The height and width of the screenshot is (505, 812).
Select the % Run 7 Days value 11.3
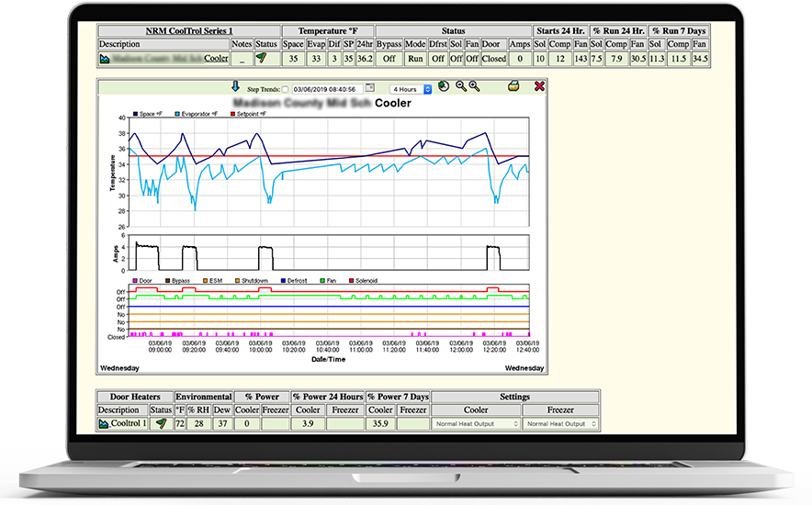pyautogui.click(x=657, y=59)
